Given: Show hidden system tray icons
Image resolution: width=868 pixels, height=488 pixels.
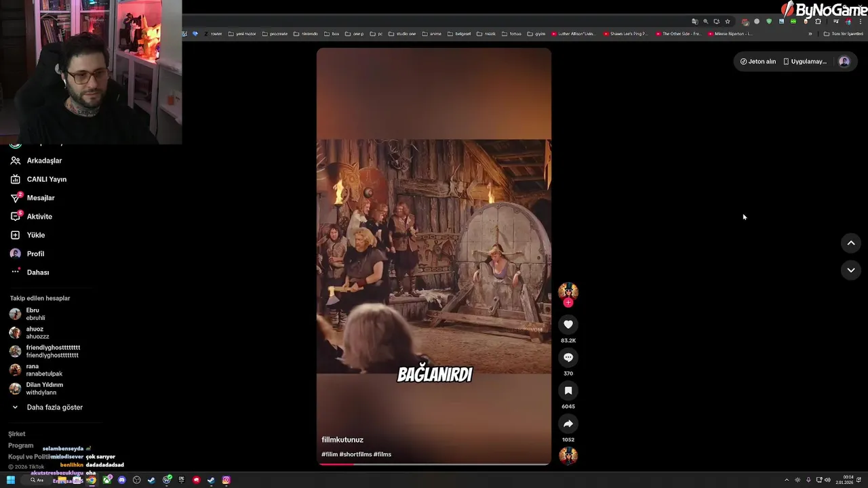Looking at the screenshot, I should click(787, 480).
